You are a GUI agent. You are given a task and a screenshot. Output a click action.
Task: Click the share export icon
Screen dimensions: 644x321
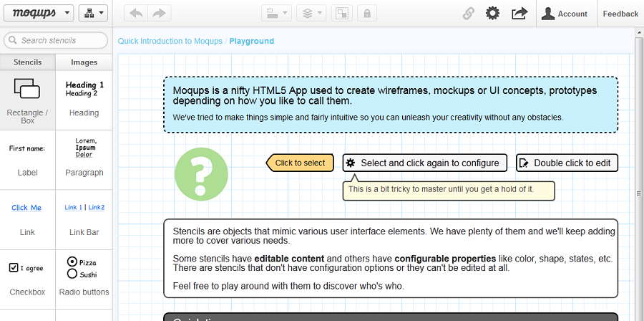click(519, 14)
